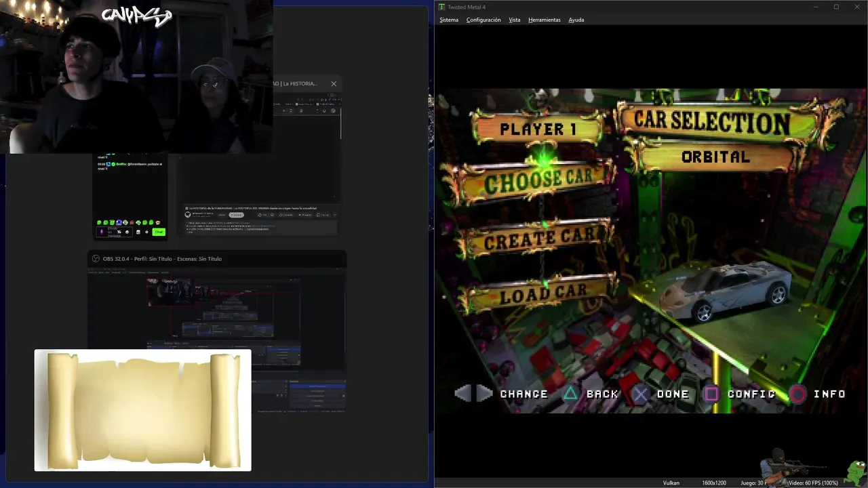
Task: Click the Video 60 FPS status entry
Action: click(812, 483)
